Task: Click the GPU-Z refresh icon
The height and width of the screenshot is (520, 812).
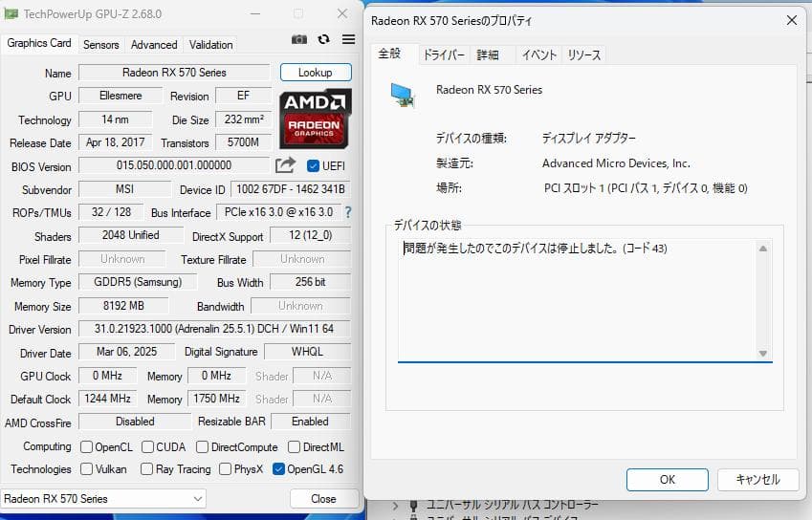Action: coord(323,39)
